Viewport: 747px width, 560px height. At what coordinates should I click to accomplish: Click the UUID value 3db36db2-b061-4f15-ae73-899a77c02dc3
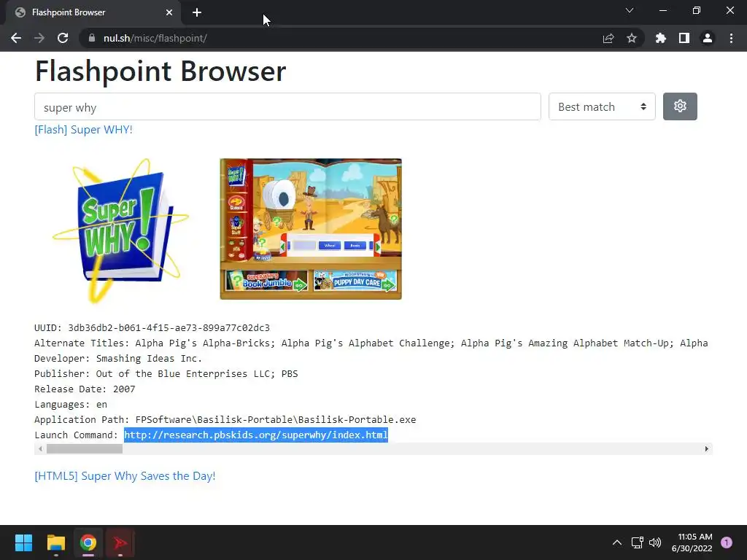pyautogui.click(x=169, y=328)
